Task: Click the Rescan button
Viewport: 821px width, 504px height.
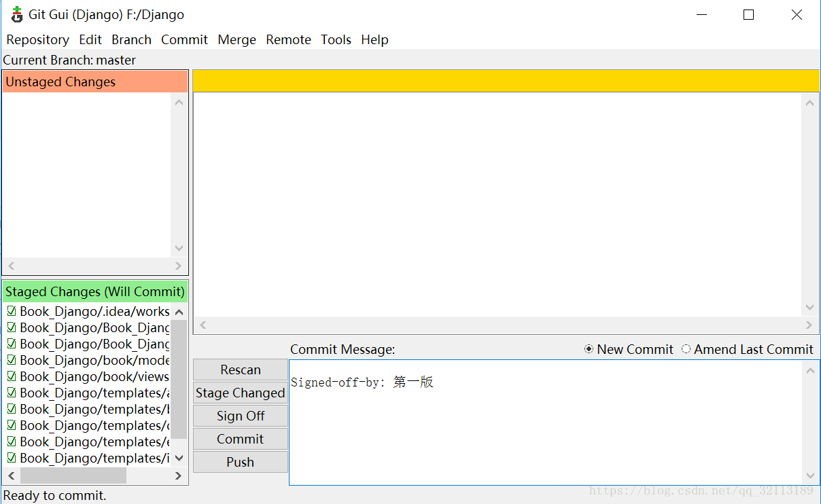Action: coord(241,370)
